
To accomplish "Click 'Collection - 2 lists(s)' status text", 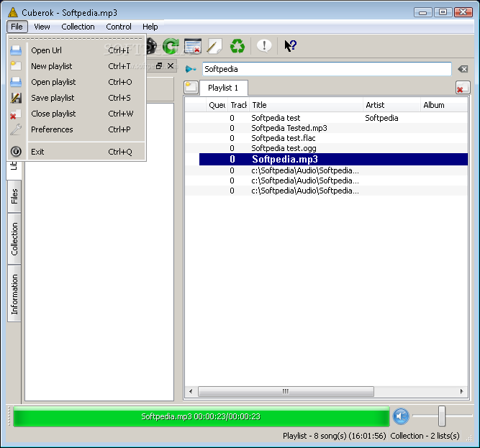I will coord(425,436).
